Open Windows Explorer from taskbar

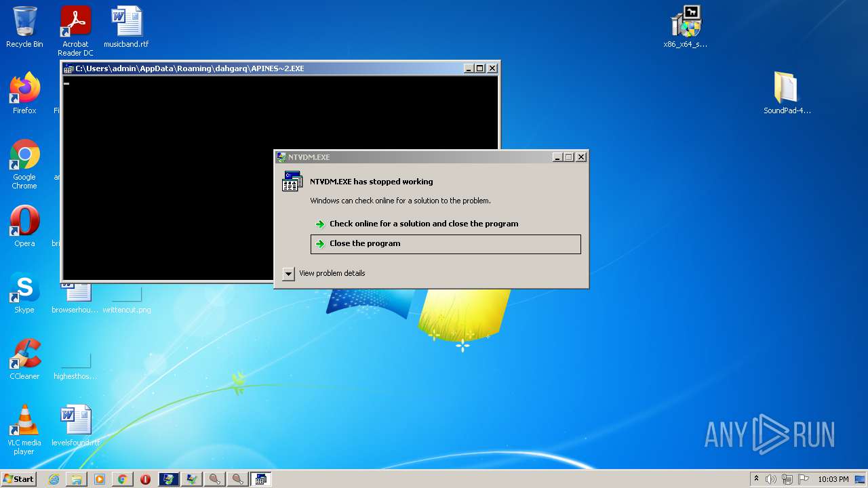(77, 479)
